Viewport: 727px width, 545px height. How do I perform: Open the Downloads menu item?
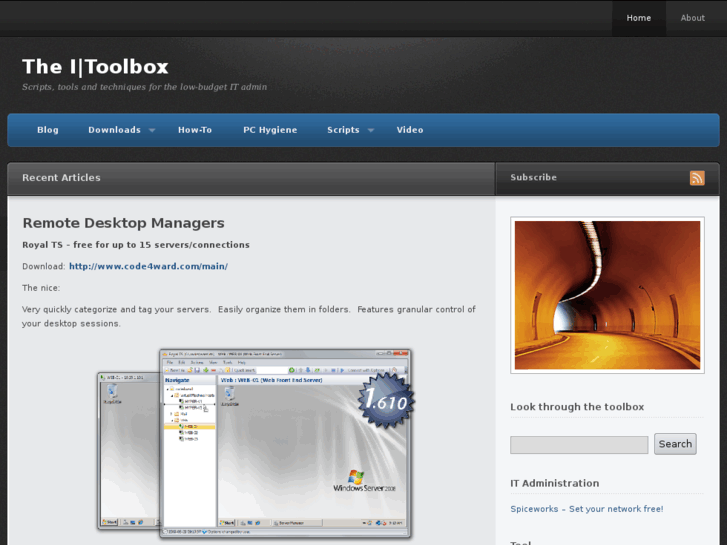(115, 130)
